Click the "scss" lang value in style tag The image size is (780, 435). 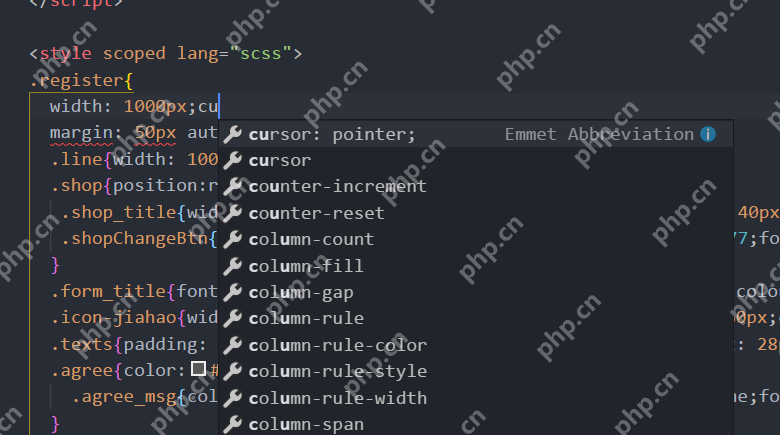click(x=261, y=53)
